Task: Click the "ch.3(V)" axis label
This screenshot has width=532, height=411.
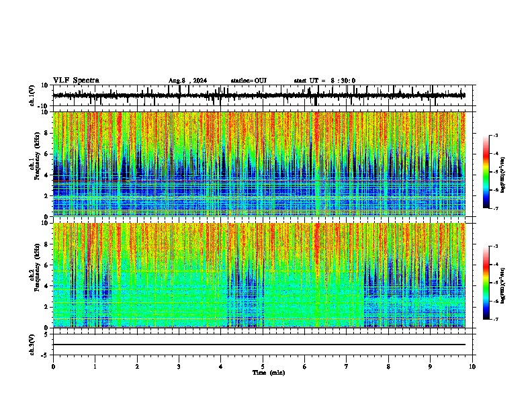Action: 32,345
